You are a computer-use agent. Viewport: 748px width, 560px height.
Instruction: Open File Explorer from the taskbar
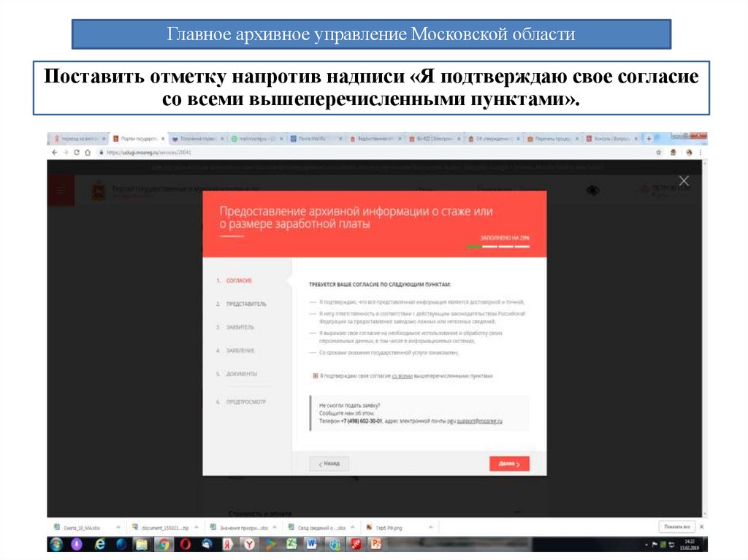tap(142, 544)
